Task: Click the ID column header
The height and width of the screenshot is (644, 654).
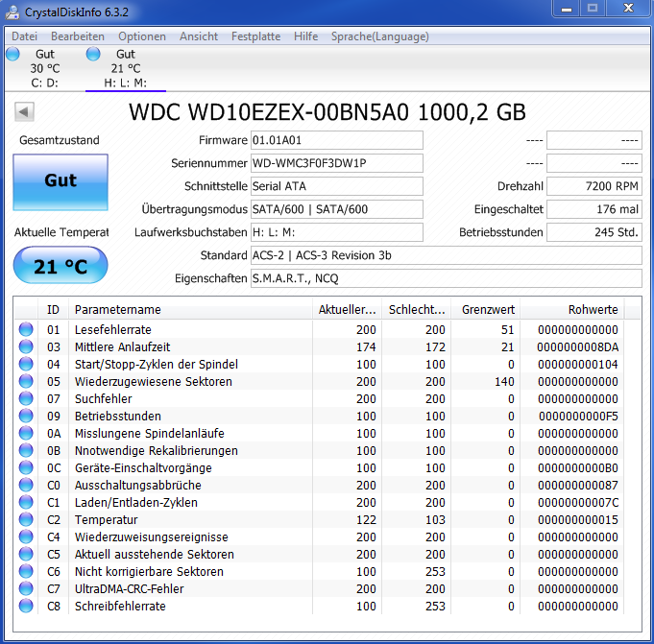Action: pos(53,310)
